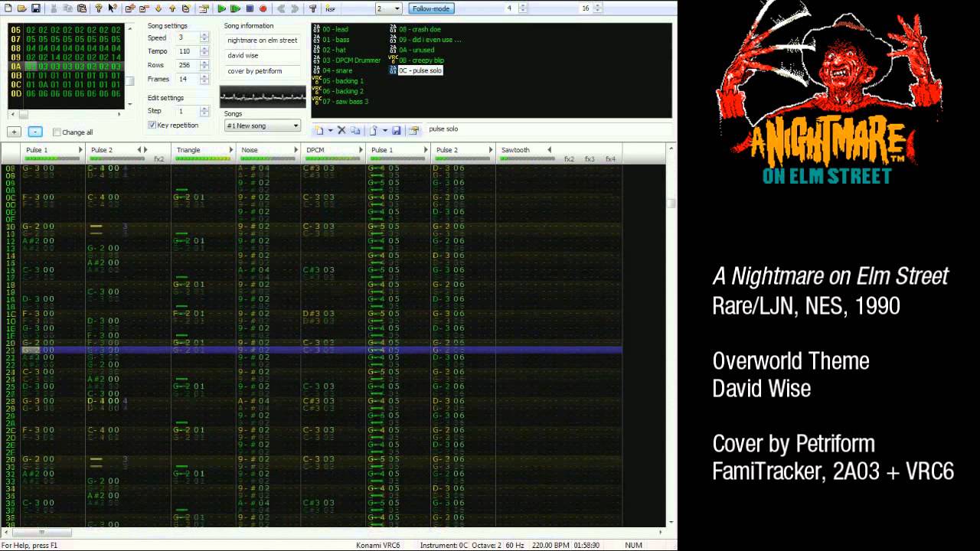Screen dimensions: 980x551
Task: Select instrument 0B - creepy blip
Action: (421, 60)
